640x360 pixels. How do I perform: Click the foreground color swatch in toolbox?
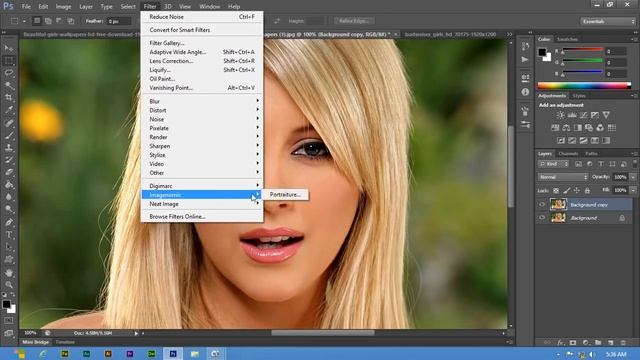6,304
